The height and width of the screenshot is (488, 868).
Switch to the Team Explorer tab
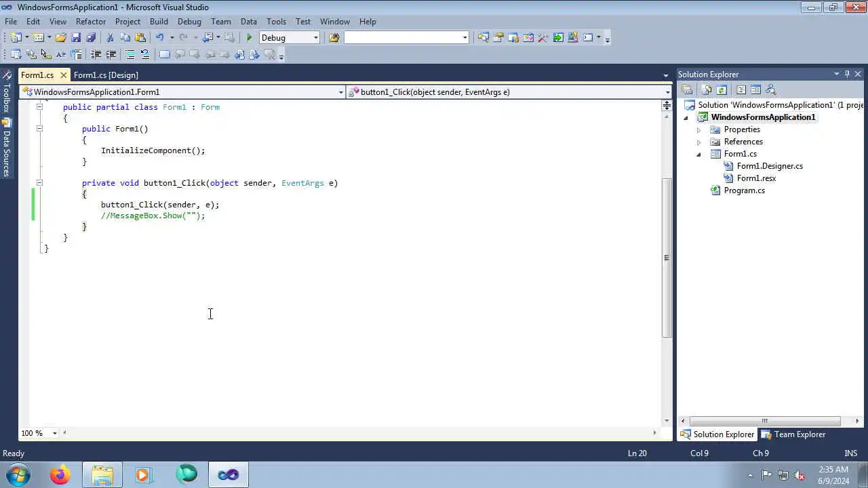pos(793,434)
